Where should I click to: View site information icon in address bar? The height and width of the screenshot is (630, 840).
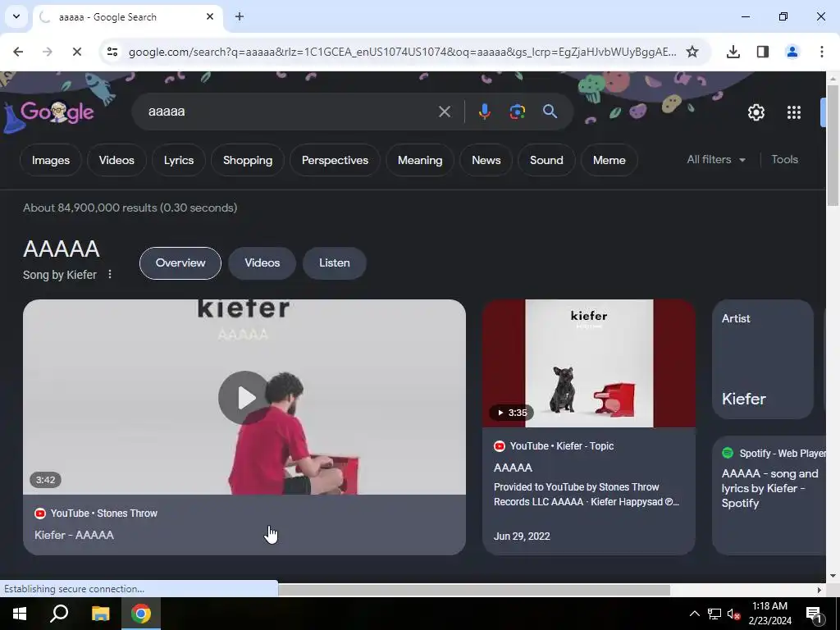pos(112,52)
